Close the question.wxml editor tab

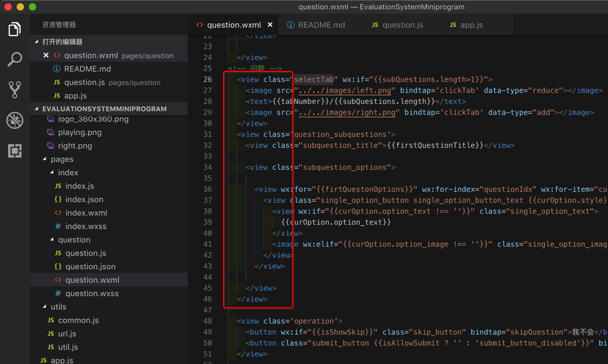[x=270, y=25]
